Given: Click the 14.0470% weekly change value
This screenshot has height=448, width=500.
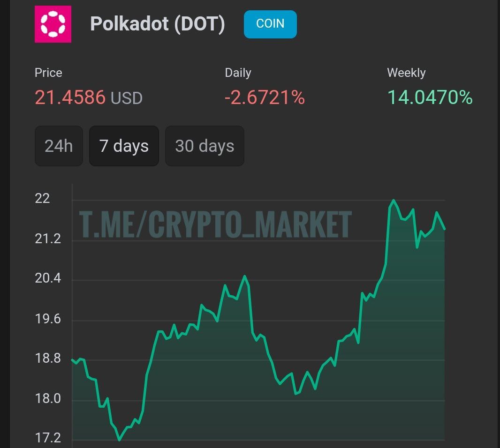Looking at the screenshot, I should 430,97.
